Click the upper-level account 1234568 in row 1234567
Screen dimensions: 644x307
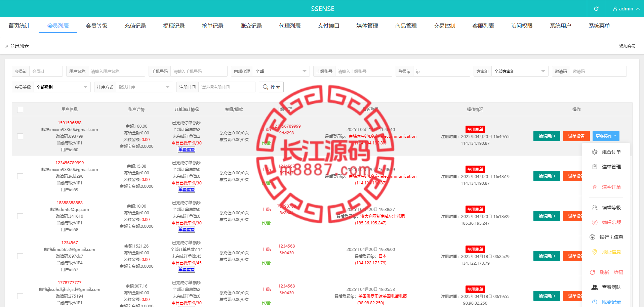pos(286,246)
